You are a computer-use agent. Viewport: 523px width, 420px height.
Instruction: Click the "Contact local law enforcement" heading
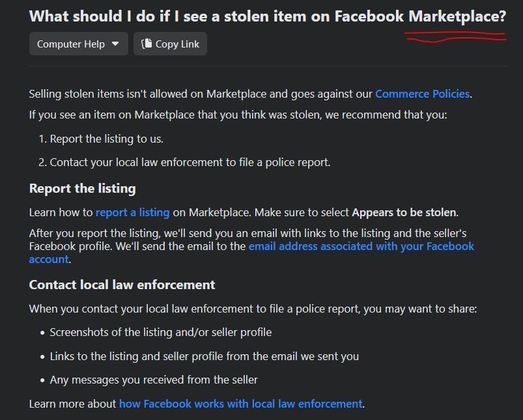[x=122, y=285]
